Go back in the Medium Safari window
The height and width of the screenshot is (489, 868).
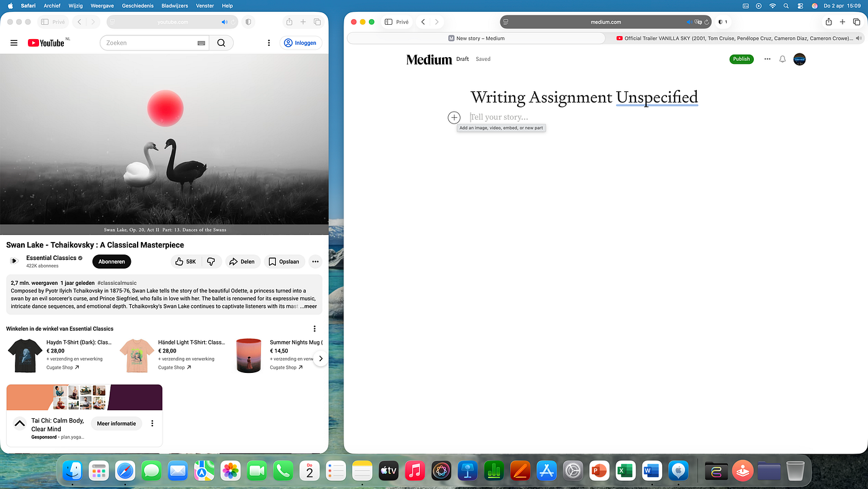[423, 22]
